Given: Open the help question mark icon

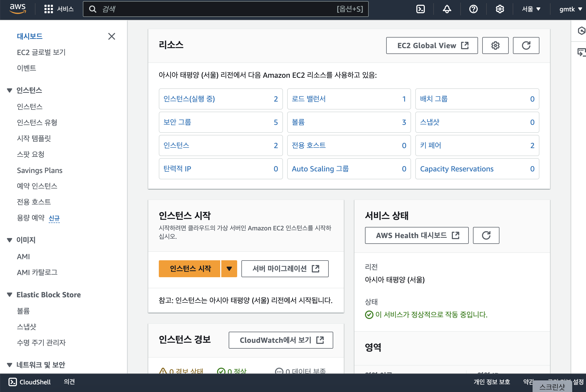Looking at the screenshot, I should click(473, 9).
